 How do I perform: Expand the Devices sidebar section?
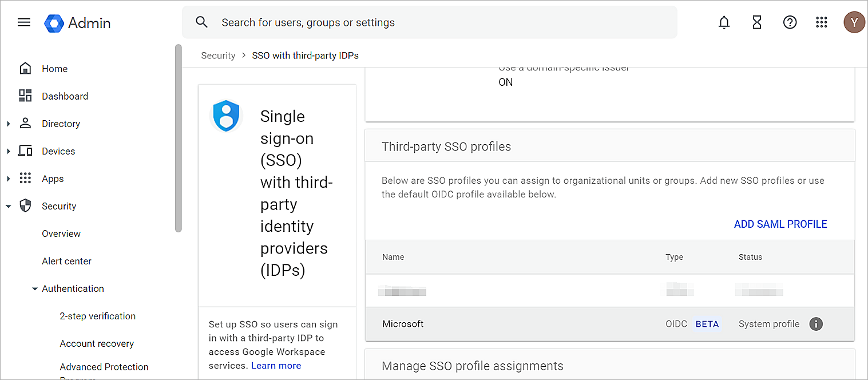(8, 151)
